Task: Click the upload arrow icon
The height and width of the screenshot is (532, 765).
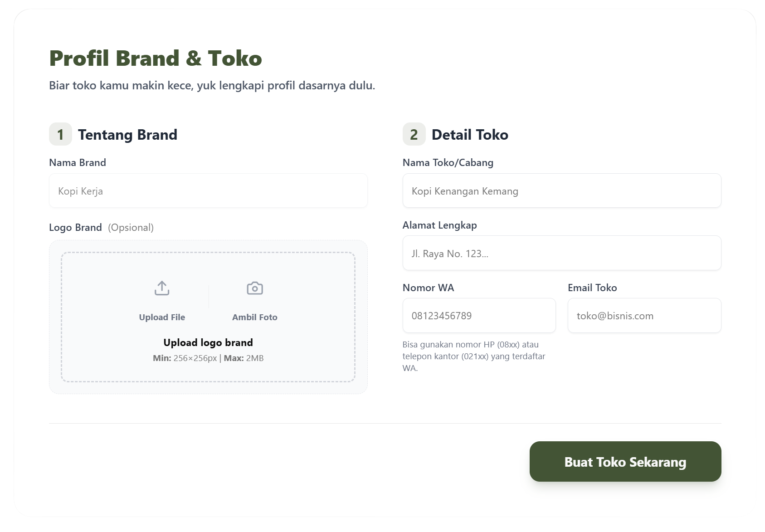Action: [162, 288]
